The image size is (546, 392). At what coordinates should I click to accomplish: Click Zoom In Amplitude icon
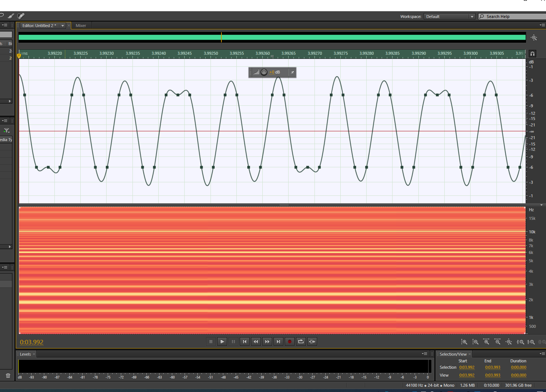(x=464, y=342)
